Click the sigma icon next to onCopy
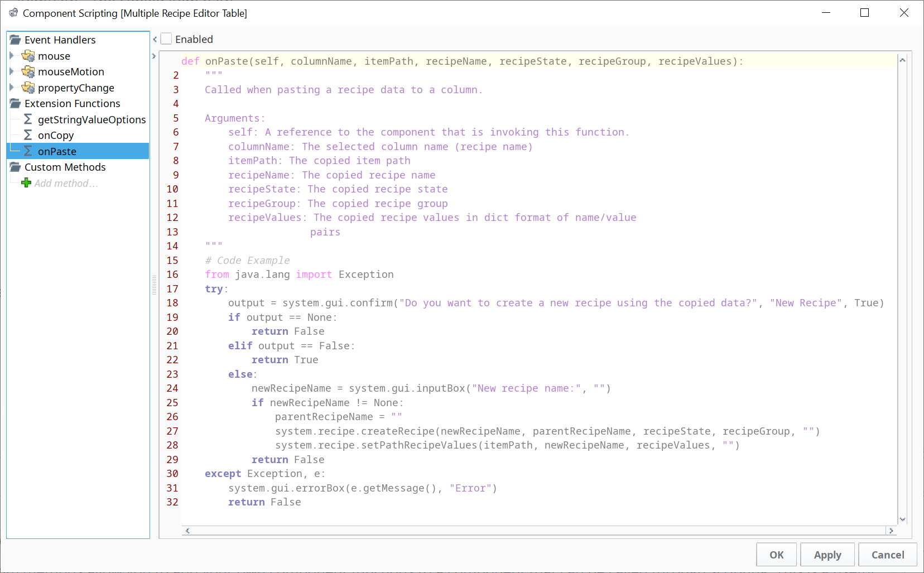924x573 pixels. pyautogui.click(x=28, y=135)
